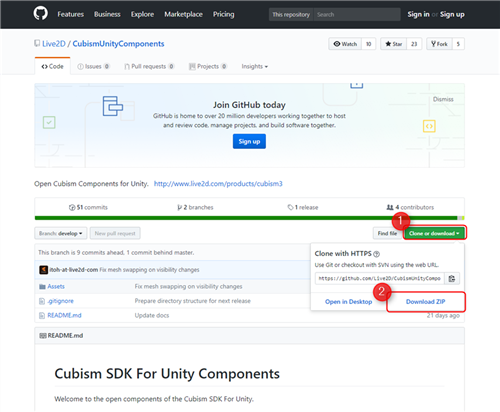The image size is (500, 412).
Task: Click the repository book icon
Action: pos(37,43)
